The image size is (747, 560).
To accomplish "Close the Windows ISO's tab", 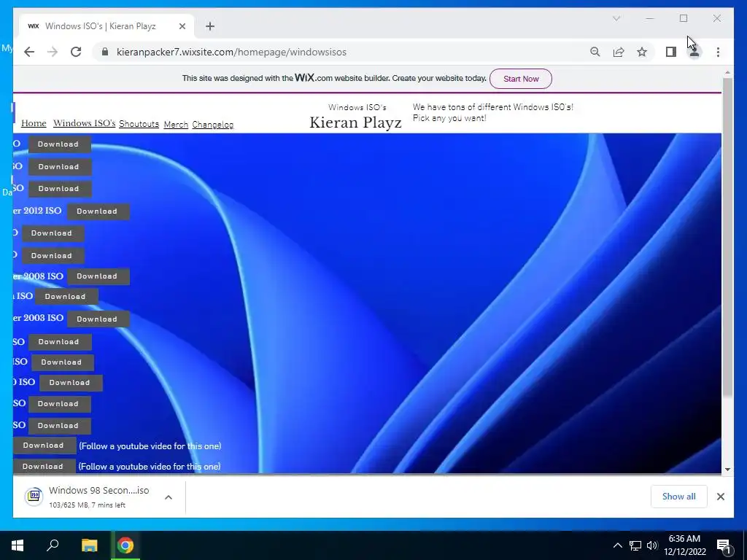I will tap(182, 26).
